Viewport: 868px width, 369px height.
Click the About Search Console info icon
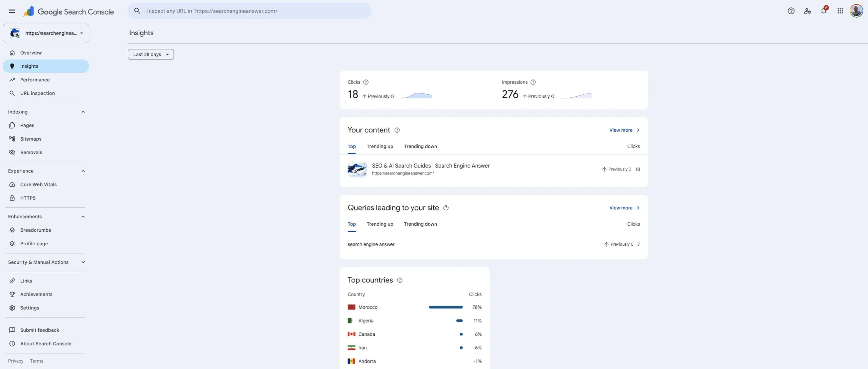point(12,344)
